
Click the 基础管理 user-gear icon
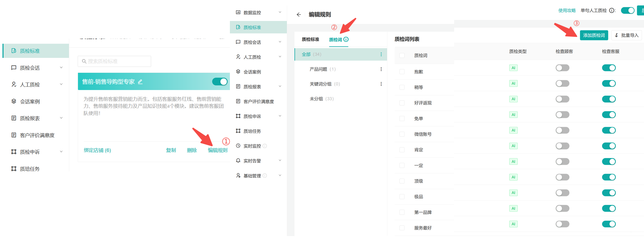click(x=238, y=175)
